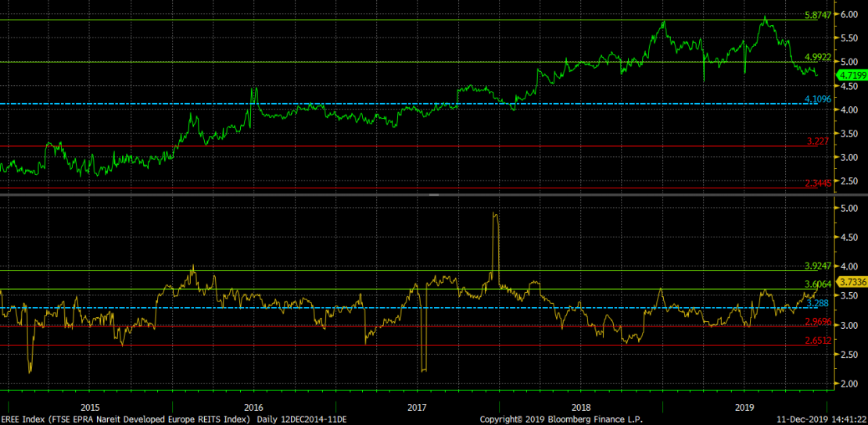Click the 2019 year label on time axis
This screenshot has height=425, width=868.
[744, 408]
